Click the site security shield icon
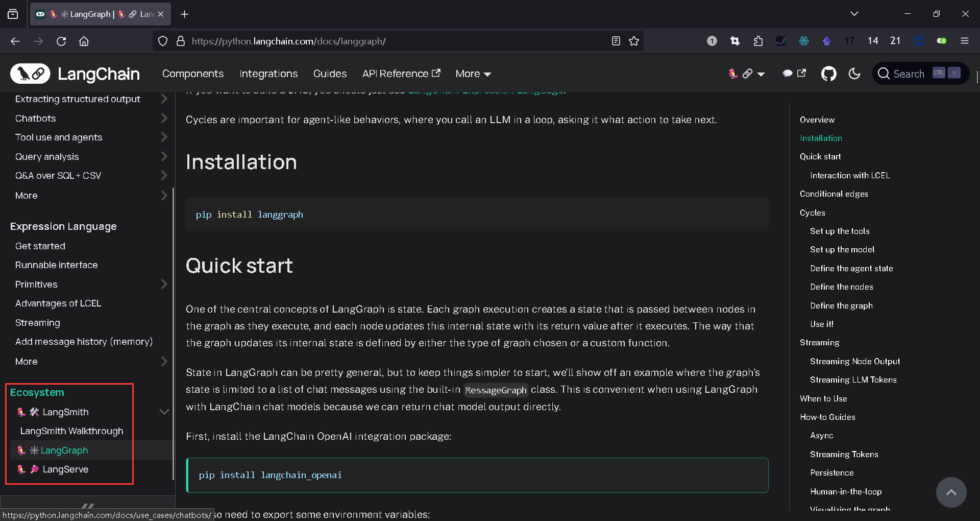Image resolution: width=980 pixels, height=521 pixels. [x=163, y=41]
